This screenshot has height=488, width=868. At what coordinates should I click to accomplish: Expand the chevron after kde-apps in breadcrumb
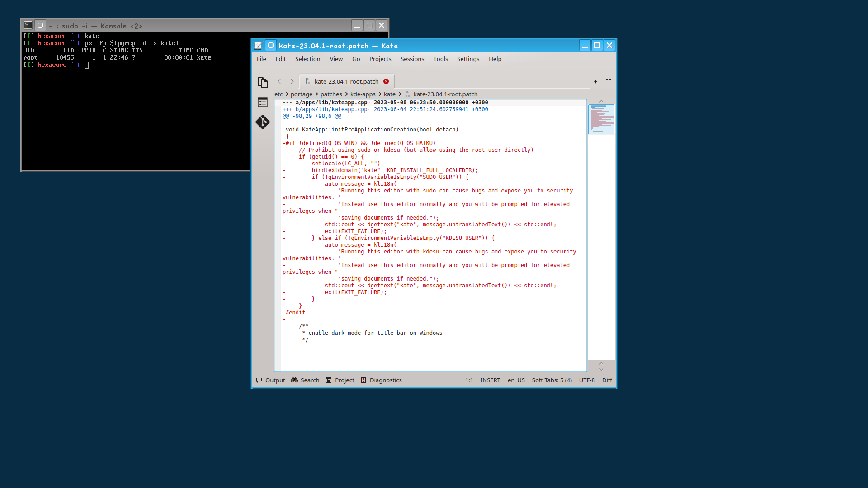[x=380, y=94]
